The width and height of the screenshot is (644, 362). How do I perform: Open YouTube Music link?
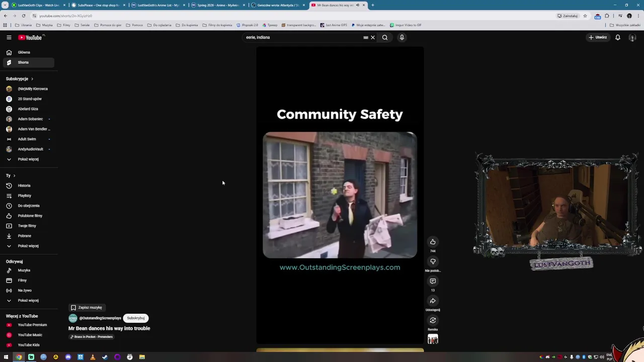coord(29,335)
